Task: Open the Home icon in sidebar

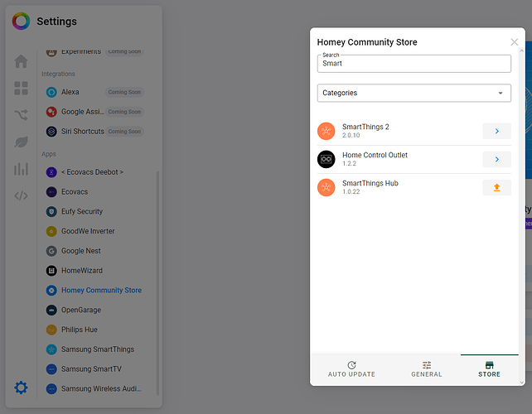Action: (21, 61)
